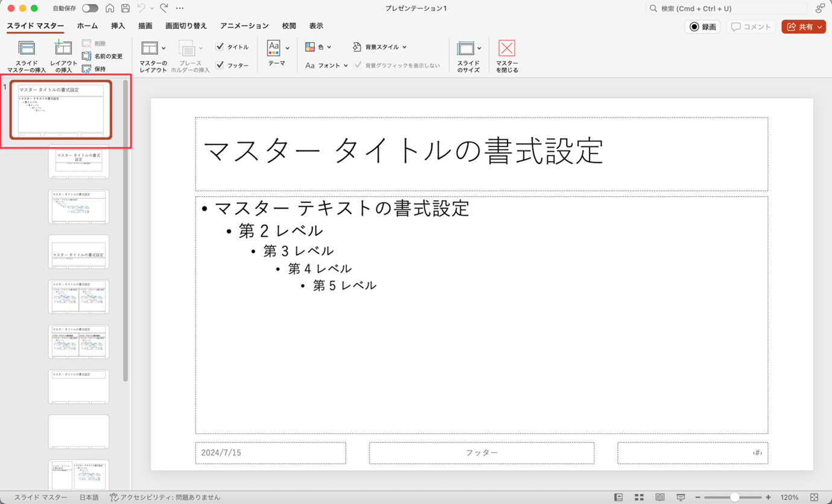Click the master title text placeholder
Image resolution: width=832 pixels, height=504 pixels.
tap(481, 154)
